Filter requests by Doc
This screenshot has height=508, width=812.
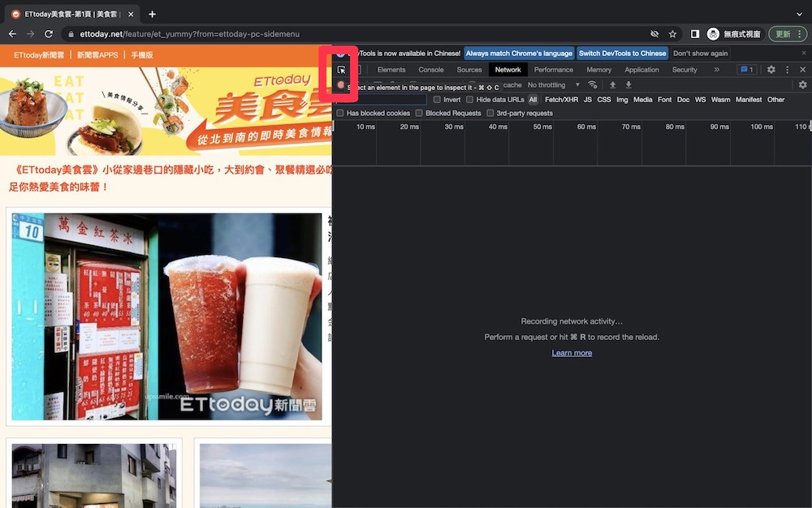click(683, 99)
